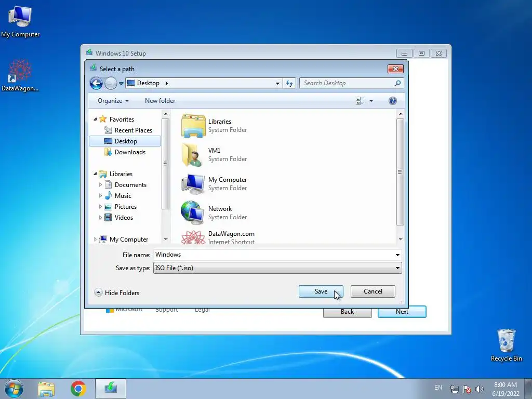The image size is (532, 399).
Task: Open the view options dropdown arrow
Action: [371, 101]
